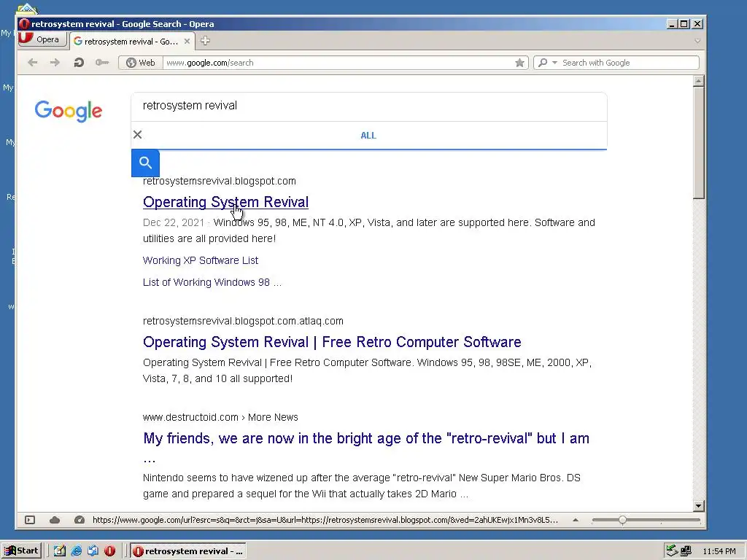747x560 pixels.
Task: Launch Opera from the quick launch bar
Action: 109,551
